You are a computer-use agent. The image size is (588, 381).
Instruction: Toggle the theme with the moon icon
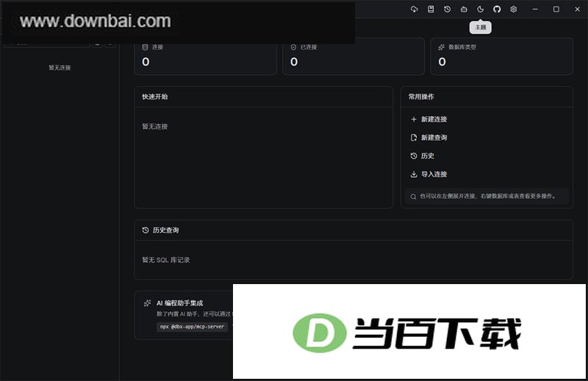point(481,10)
